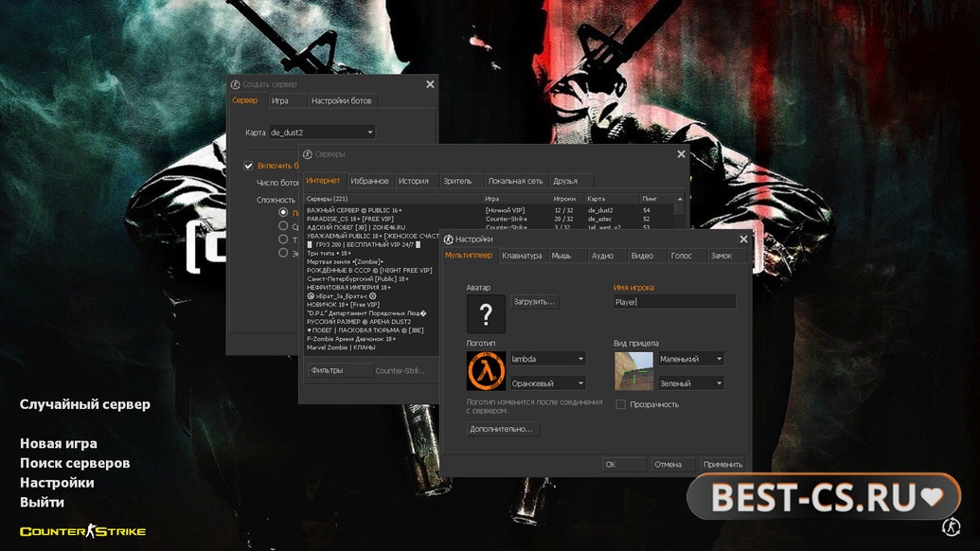Open the Настройки ботов tab
980x551 pixels.
click(x=341, y=100)
